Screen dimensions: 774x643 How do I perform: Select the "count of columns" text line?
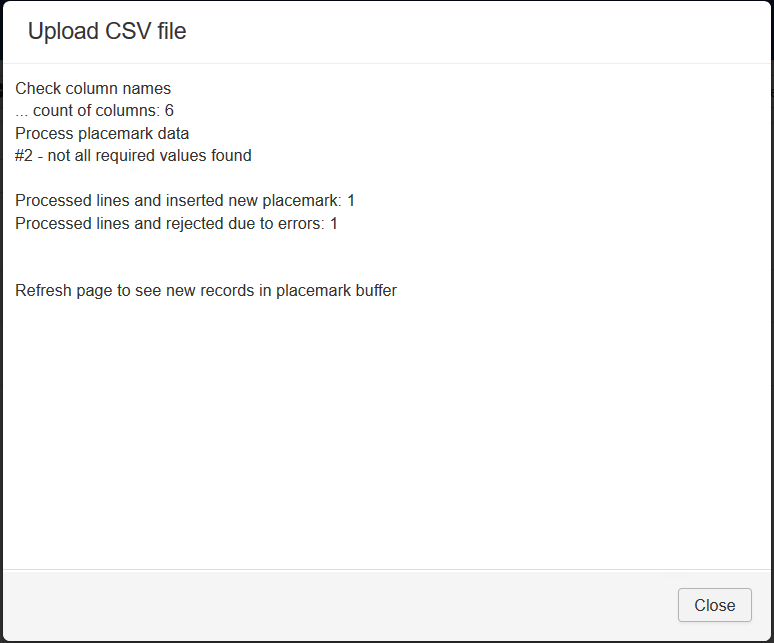coord(95,111)
